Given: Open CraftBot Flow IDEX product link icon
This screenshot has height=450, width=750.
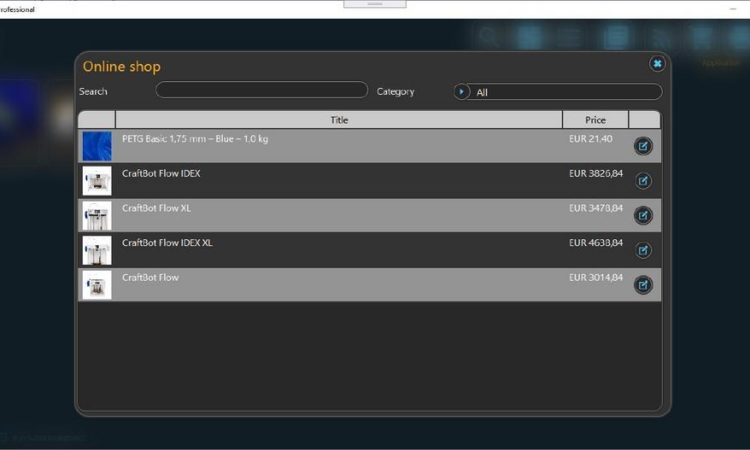Looking at the screenshot, I should (x=643, y=181).
